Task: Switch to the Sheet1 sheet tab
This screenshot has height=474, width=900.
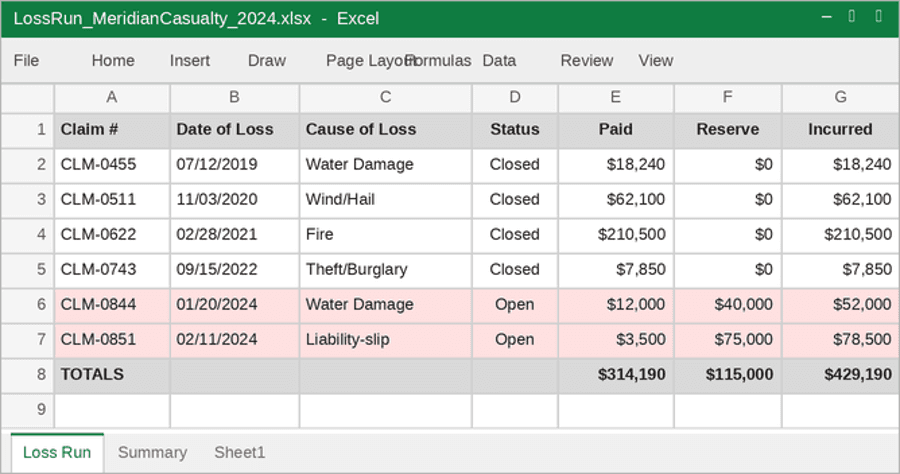Action: point(240,453)
